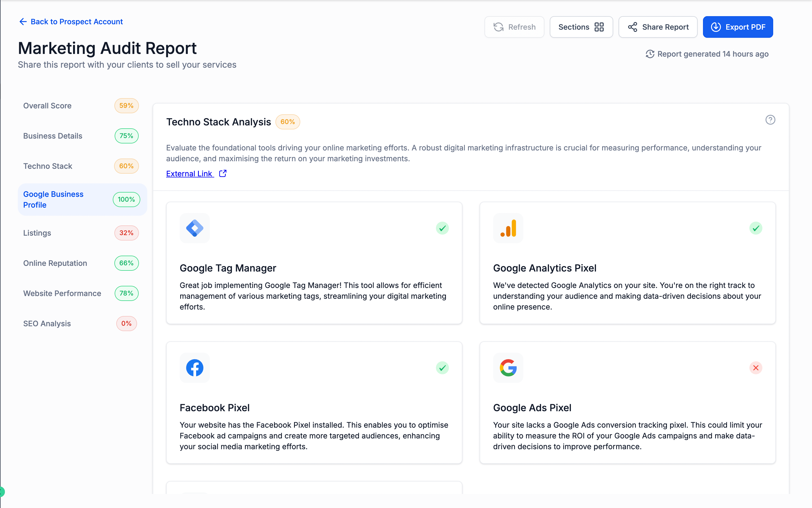Click the Google Ads G logo icon
Screen dimensions: 812x508
click(x=508, y=368)
